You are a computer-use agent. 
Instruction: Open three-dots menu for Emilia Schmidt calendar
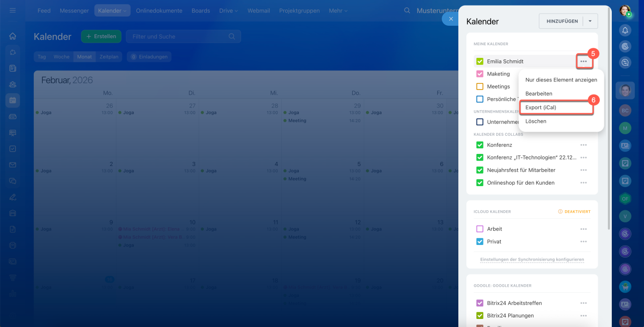click(x=583, y=61)
